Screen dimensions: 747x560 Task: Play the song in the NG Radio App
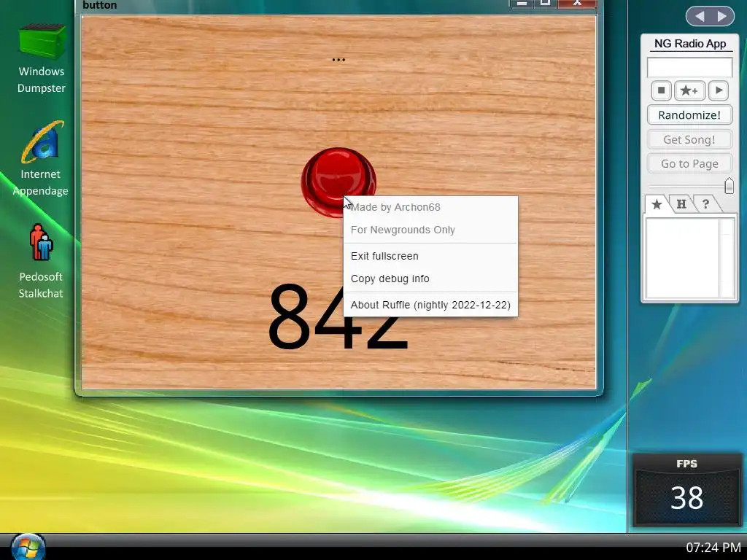point(719,90)
